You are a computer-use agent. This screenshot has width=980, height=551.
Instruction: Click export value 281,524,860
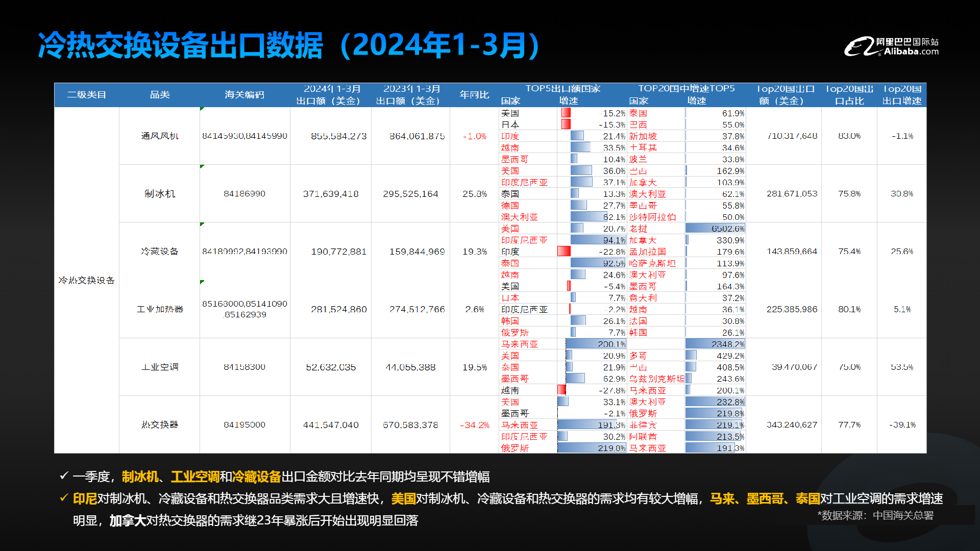339,309
